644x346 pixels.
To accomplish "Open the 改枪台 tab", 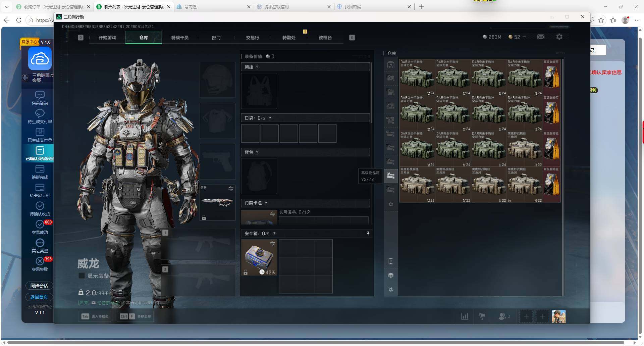I will pyautogui.click(x=325, y=38).
